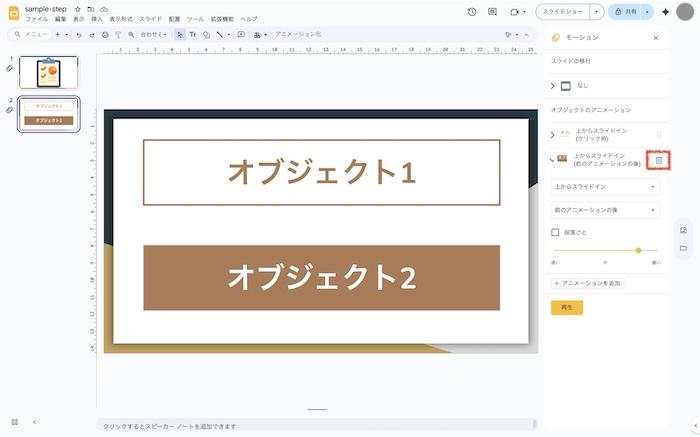The height and width of the screenshot is (437, 700).
Task: Click the speaker notes area
Action: pyautogui.click(x=315, y=426)
